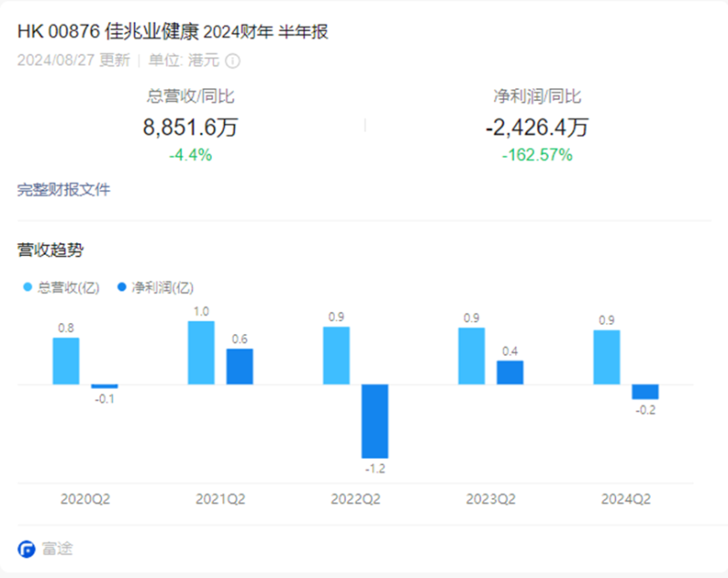The width and height of the screenshot is (728, 578).
Task: Click the 2022Q2 negative net profit bar
Action: [x=374, y=421]
